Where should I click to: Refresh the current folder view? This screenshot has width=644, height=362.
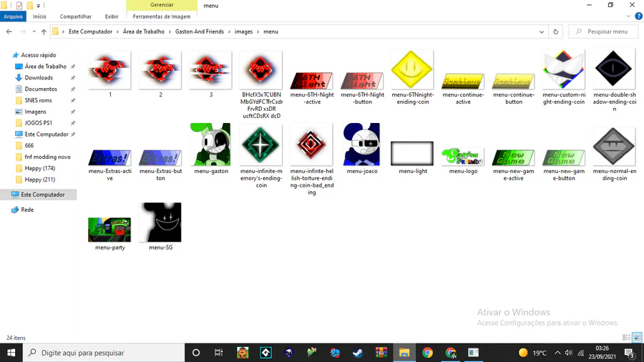pos(556,31)
